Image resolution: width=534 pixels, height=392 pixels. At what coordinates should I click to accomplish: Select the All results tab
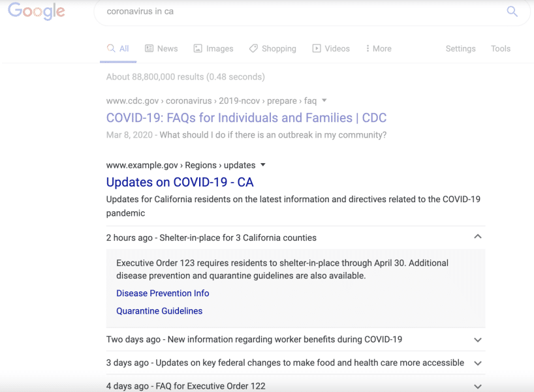click(118, 49)
